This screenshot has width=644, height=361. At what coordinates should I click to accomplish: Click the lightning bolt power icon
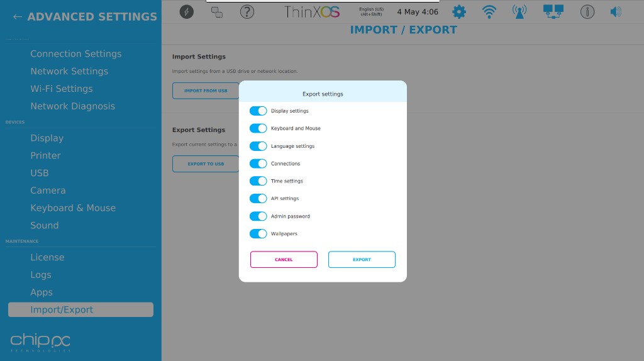coord(186,12)
